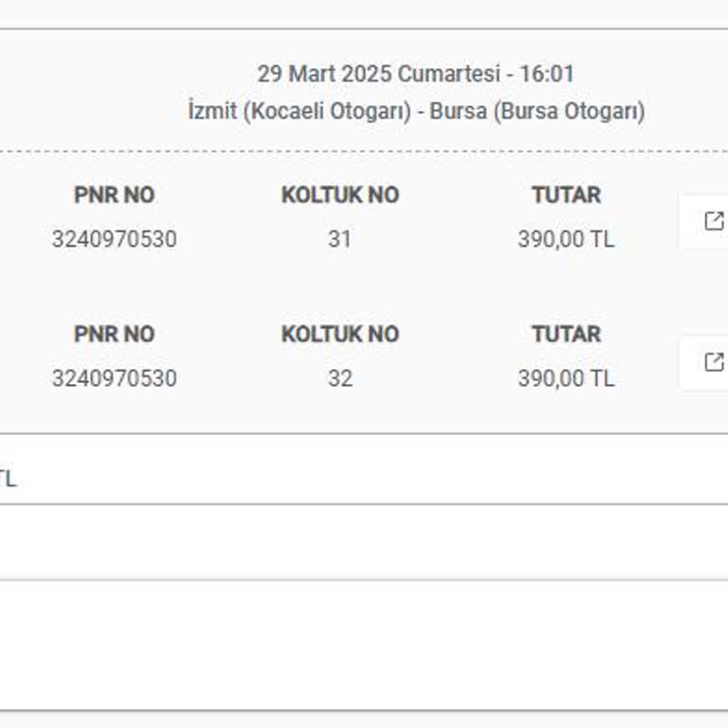This screenshot has height=728, width=728.
Task: Click the 390,00 TL amount for seat 32
Action: (x=566, y=378)
